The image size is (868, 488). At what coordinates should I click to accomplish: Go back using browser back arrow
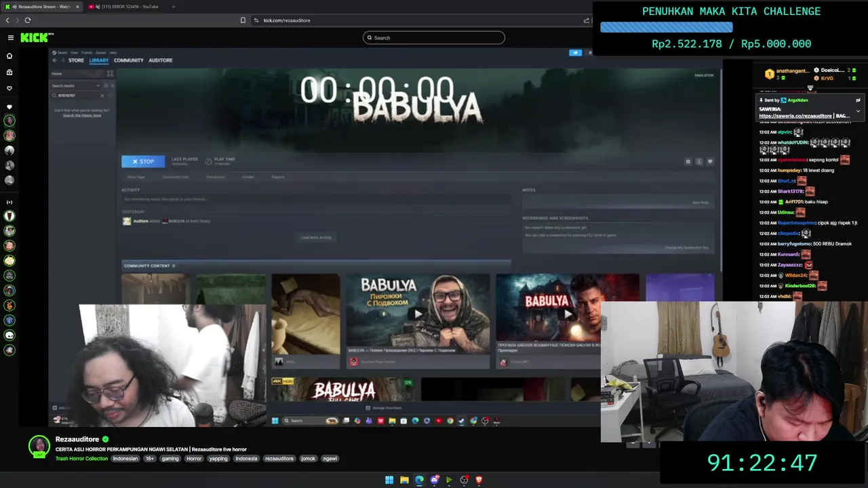click(x=7, y=20)
